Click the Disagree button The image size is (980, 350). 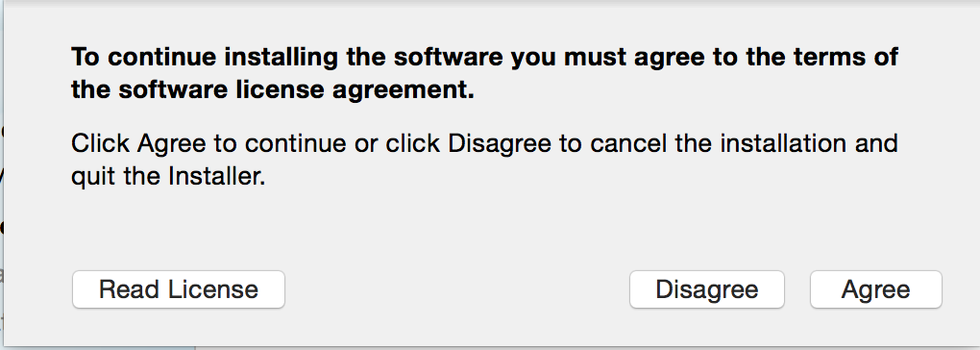[707, 289]
